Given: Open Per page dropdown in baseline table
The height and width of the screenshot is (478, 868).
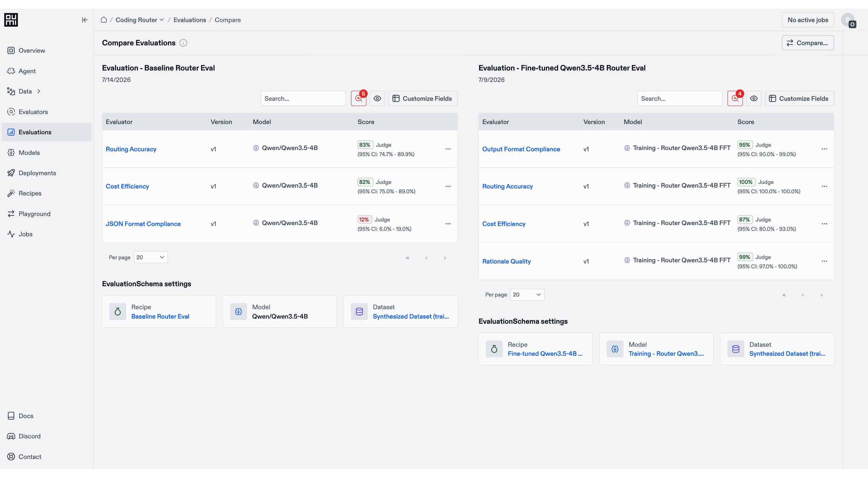Looking at the screenshot, I should tap(151, 257).
